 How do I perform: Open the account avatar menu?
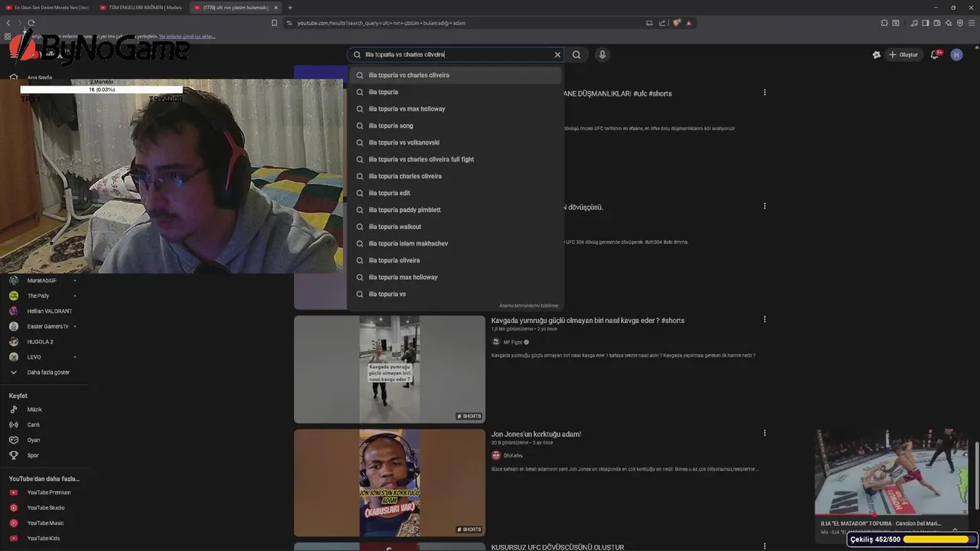[x=956, y=54]
